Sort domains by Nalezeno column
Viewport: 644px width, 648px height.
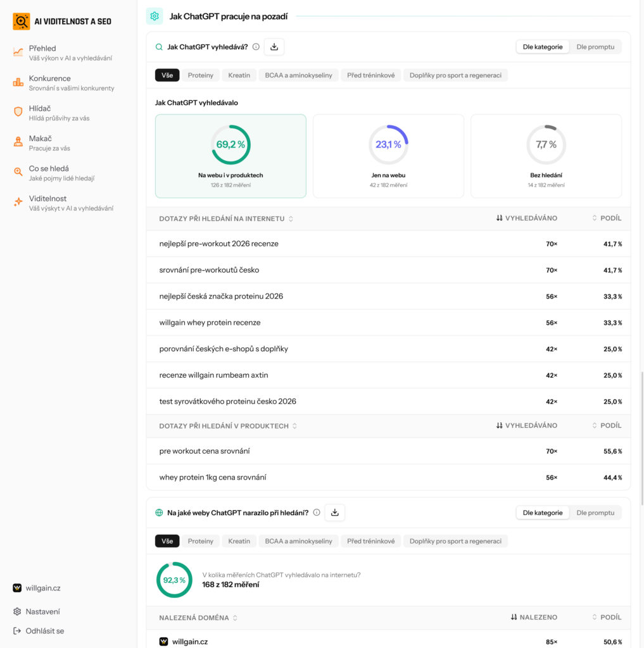click(534, 617)
